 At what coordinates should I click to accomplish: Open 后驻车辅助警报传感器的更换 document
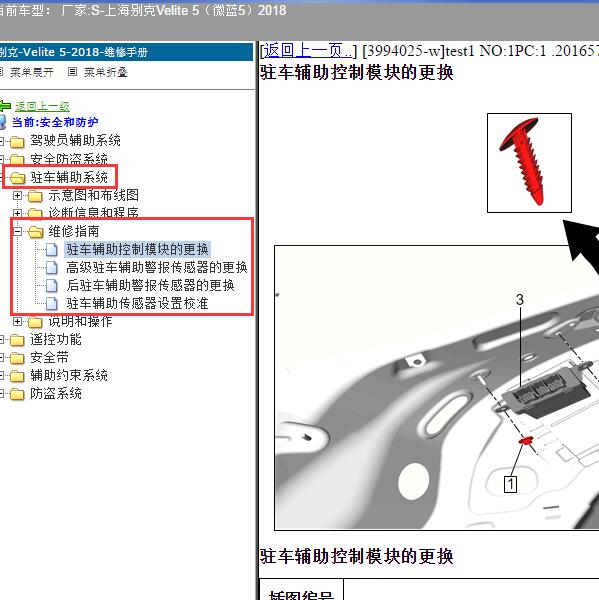tap(150, 285)
